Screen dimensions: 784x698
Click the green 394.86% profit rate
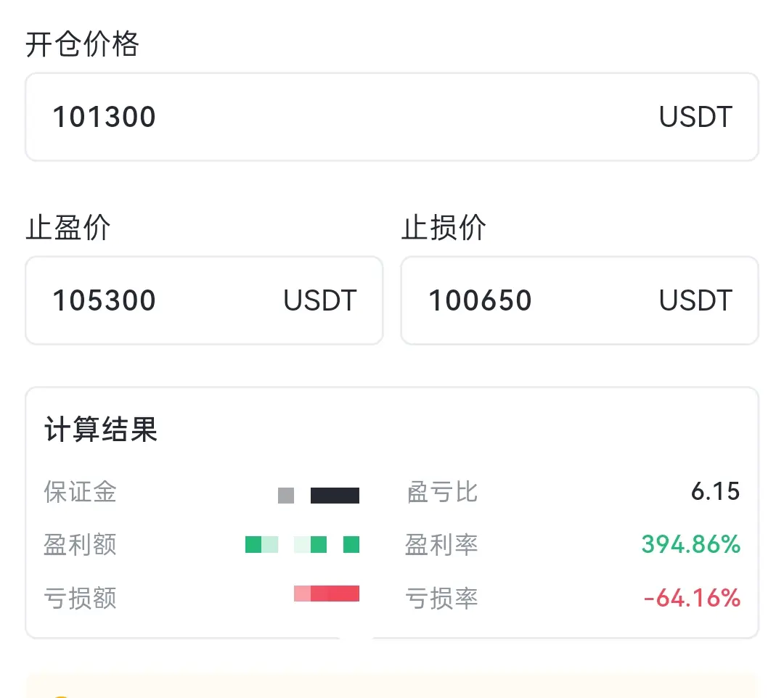(690, 544)
